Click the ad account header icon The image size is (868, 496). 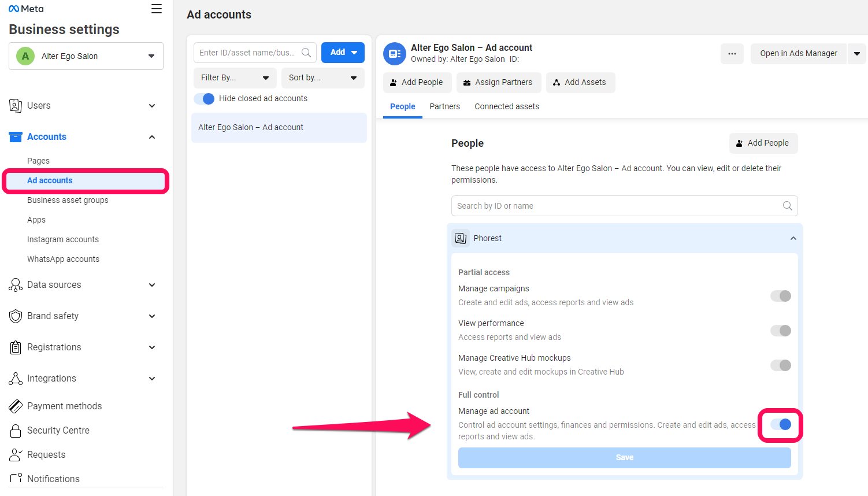[395, 54]
